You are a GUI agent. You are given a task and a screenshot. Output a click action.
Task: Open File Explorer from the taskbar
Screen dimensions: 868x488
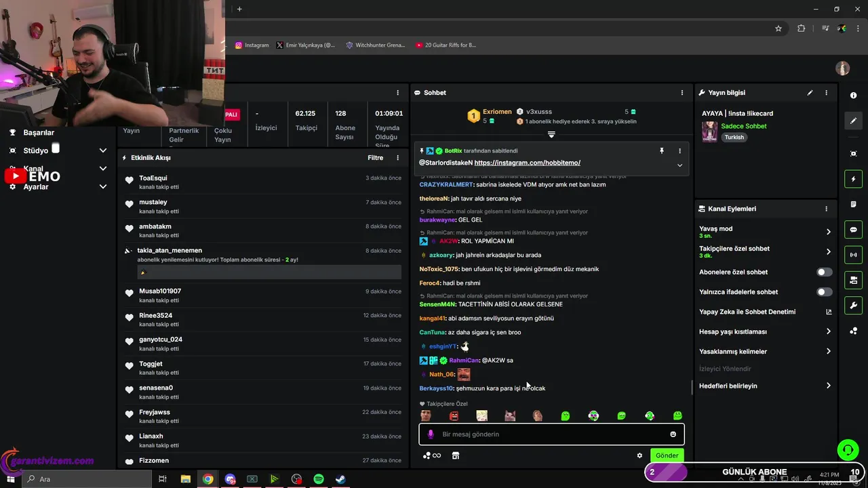185,479
